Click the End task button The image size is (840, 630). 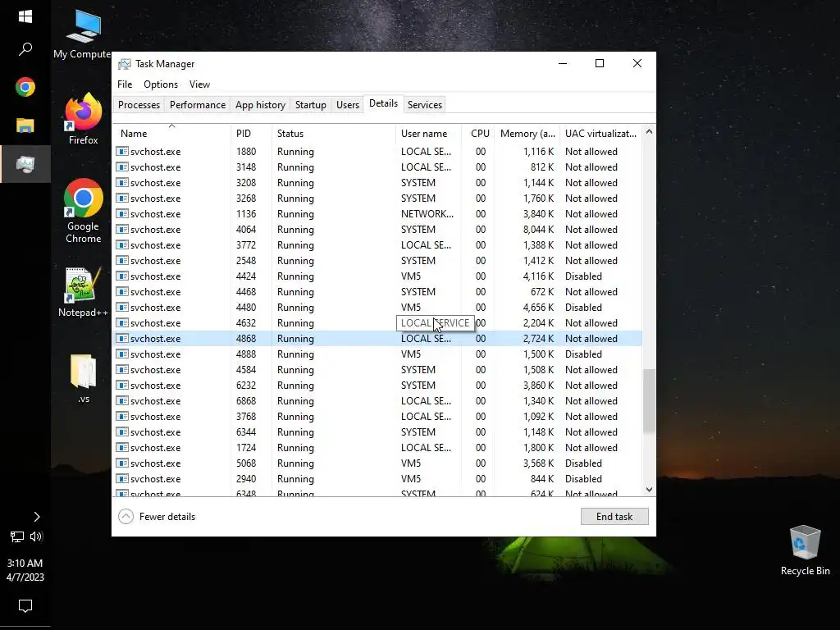[614, 517]
